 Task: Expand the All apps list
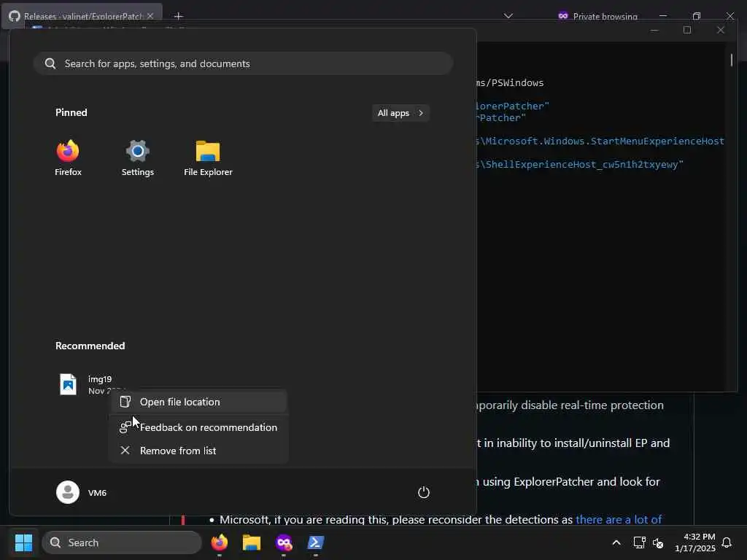[x=400, y=113]
